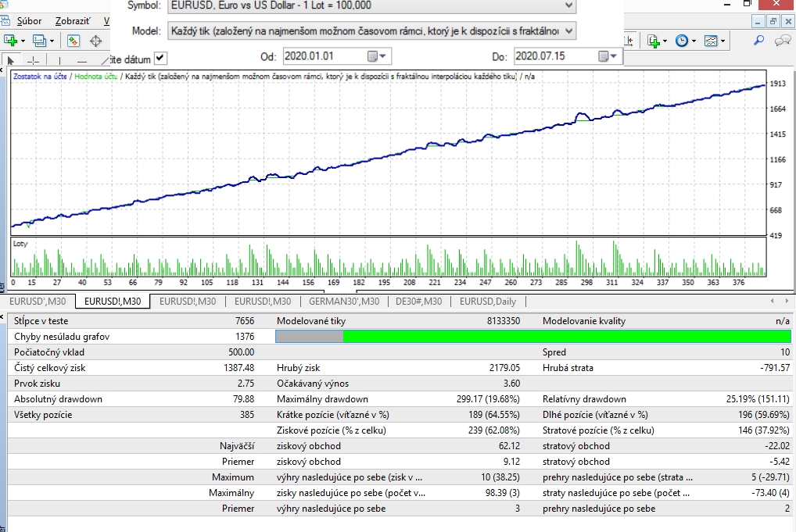Click the Spred value 10

[785, 352]
